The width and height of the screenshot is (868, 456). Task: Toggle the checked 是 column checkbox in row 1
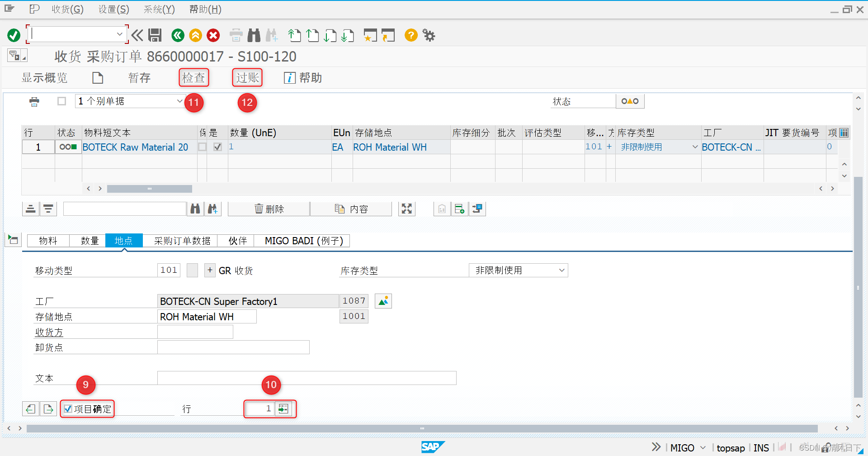click(217, 147)
